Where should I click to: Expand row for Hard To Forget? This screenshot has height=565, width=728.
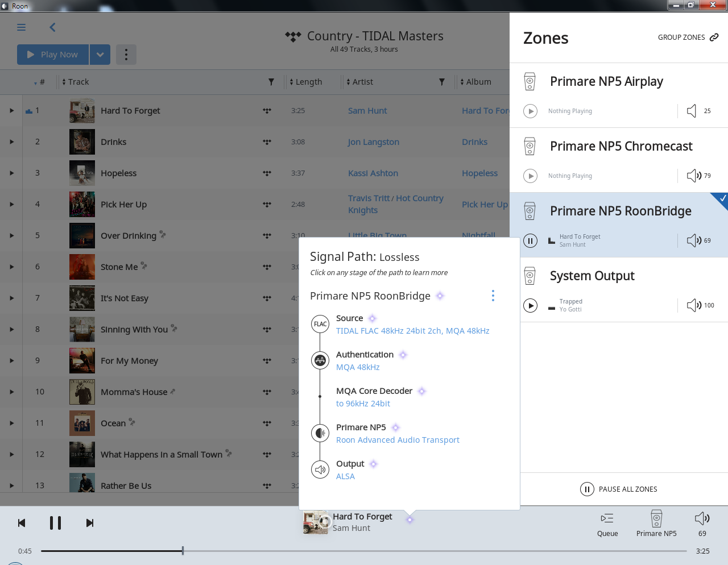pyautogui.click(x=11, y=110)
